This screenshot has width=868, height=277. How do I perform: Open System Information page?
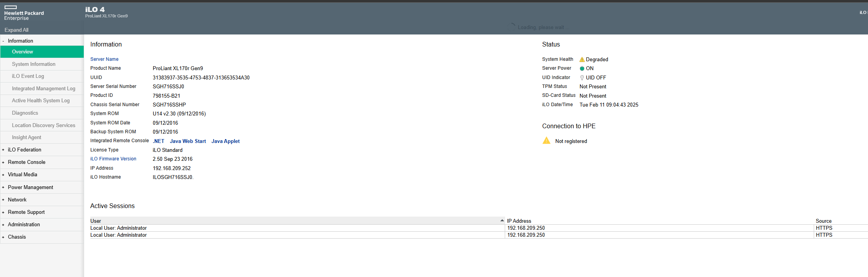[x=42, y=64]
